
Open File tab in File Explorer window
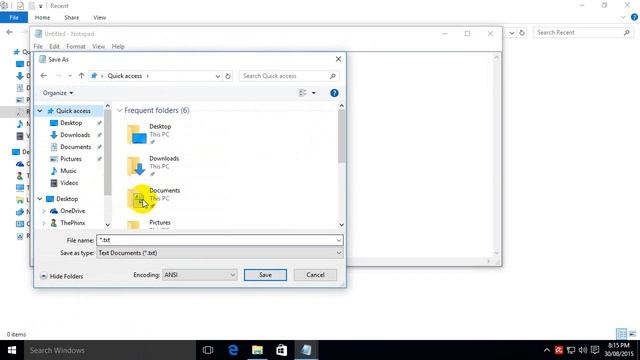14,18
